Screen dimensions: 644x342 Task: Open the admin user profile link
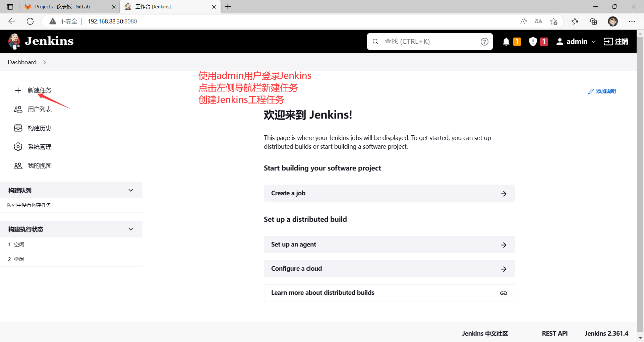click(572, 42)
